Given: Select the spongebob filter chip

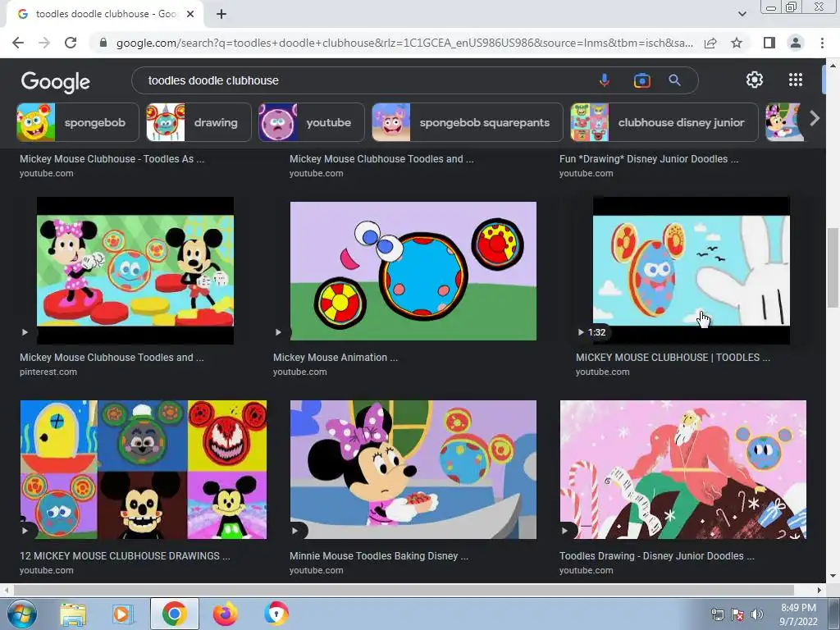Looking at the screenshot, I should (x=78, y=122).
